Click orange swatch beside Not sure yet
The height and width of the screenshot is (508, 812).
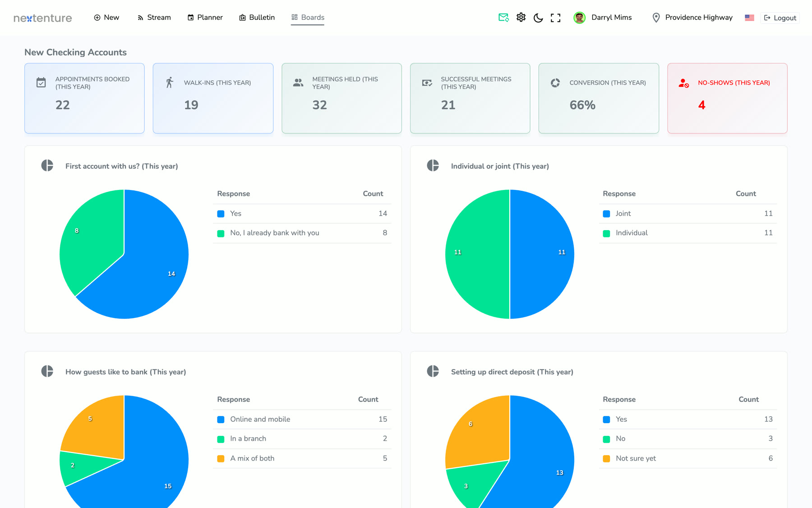coord(606,459)
